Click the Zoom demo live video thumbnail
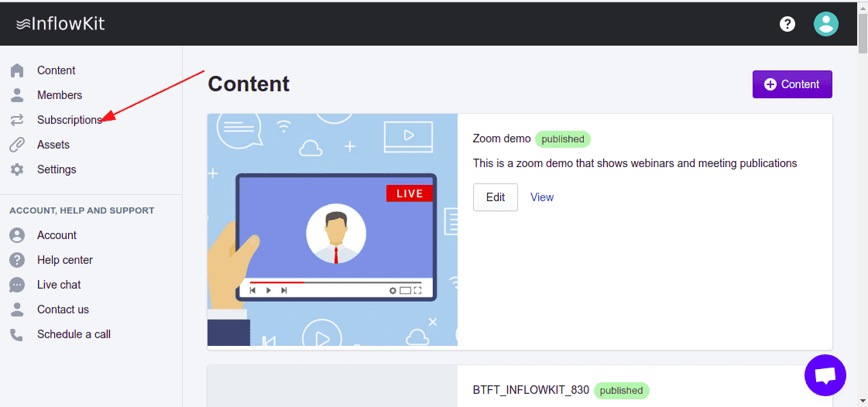 click(332, 231)
